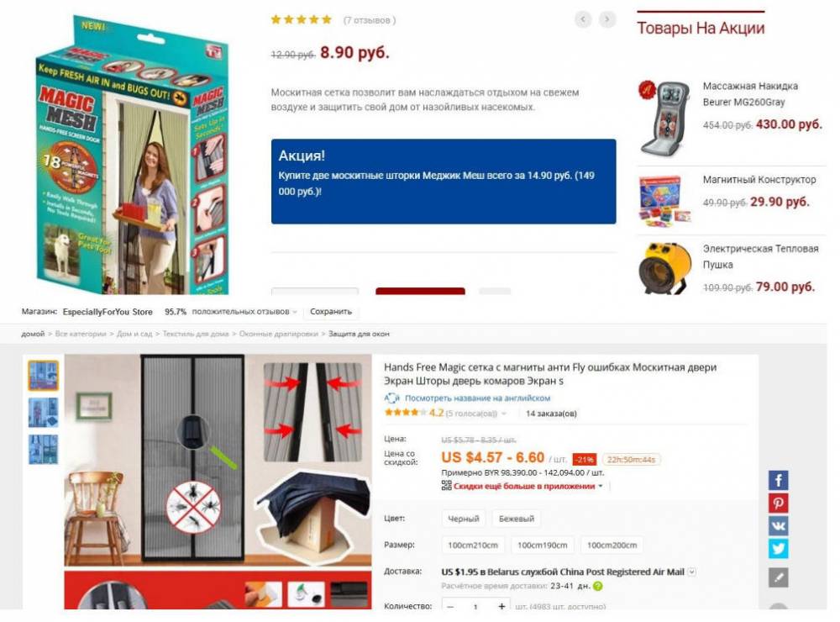Expand Скидки ещё больше в приложении

click(x=523, y=486)
